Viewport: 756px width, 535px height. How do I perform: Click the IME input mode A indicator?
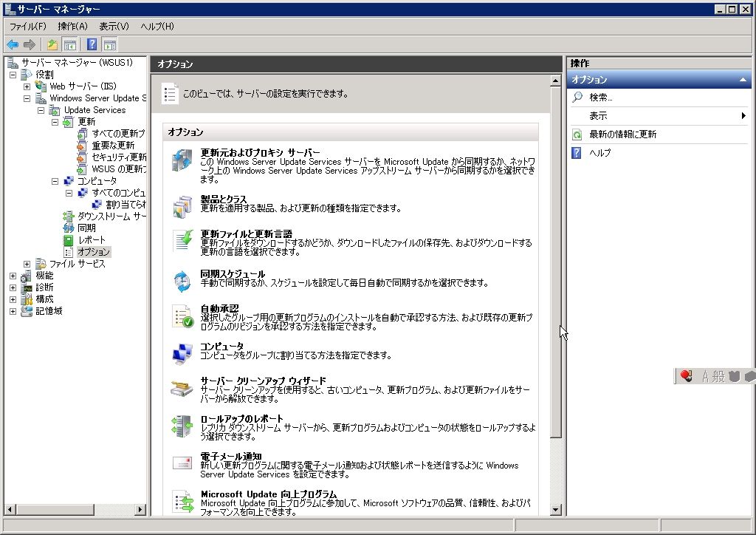click(x=705, y=376)
